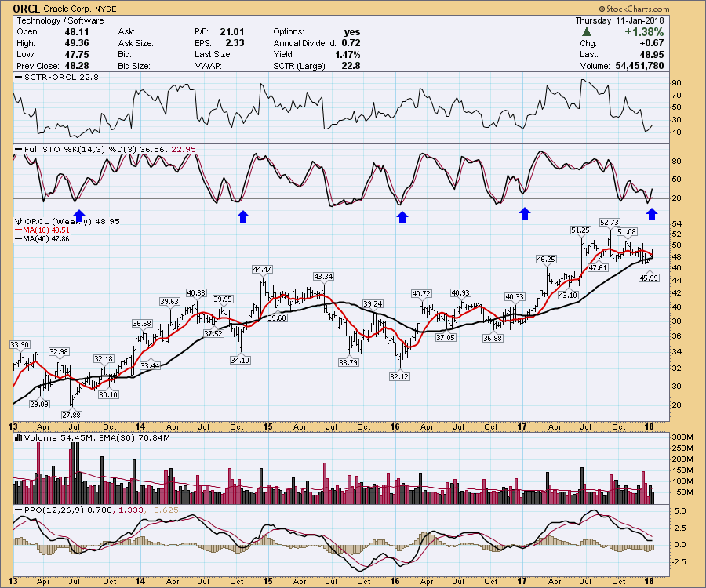Click the Oracle Corp. company name
Image resolution: width=706 pixels, height=588 pixels.
tap(67, 9)
